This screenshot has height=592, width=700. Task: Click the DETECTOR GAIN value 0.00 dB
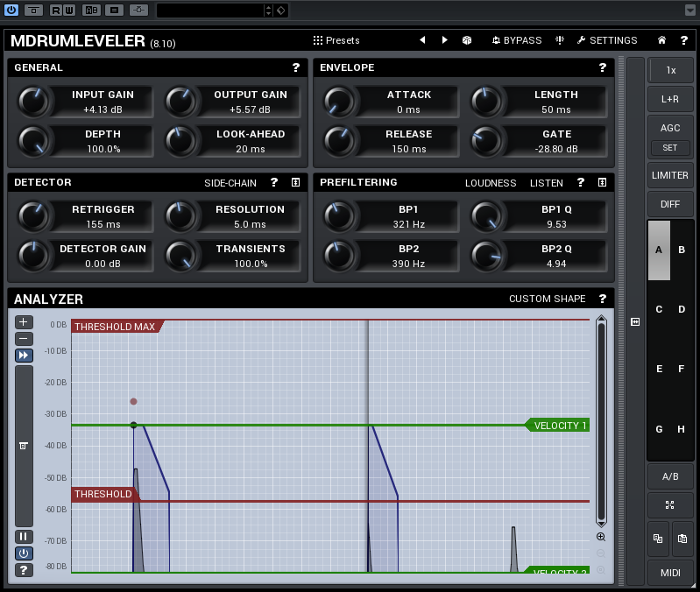(x=103, y=264)
